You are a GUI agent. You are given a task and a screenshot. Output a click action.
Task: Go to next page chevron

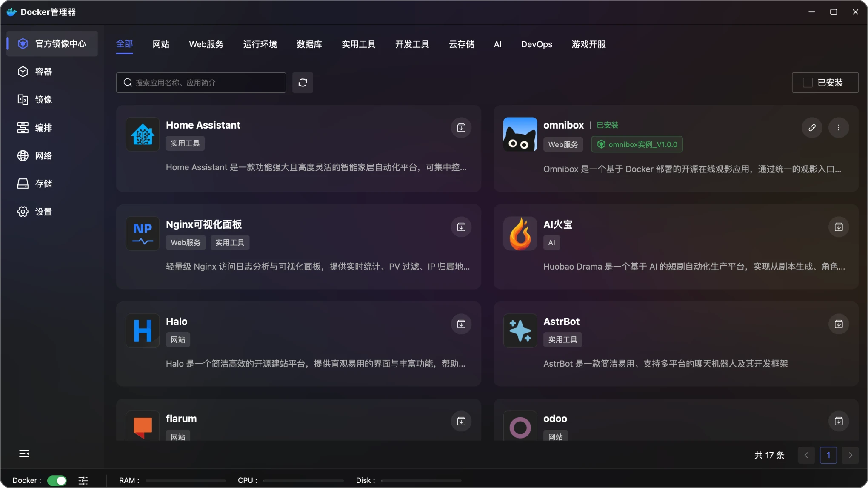pyautogui.click(x=850, y=455)
